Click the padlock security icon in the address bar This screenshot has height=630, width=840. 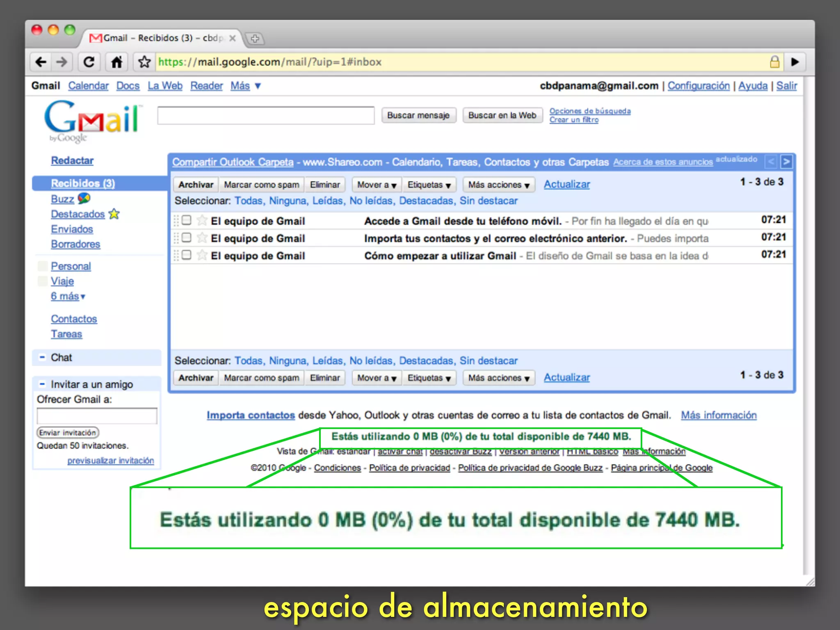point(774,62)
